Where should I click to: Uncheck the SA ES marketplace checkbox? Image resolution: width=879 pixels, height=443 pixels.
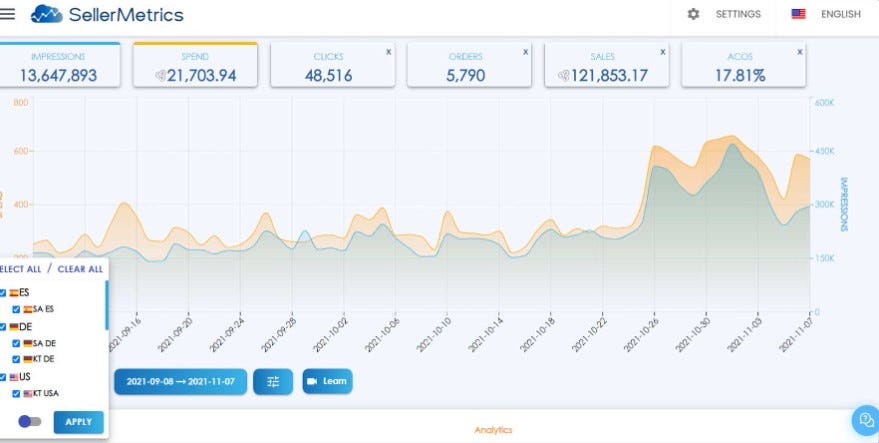point(16,310)
